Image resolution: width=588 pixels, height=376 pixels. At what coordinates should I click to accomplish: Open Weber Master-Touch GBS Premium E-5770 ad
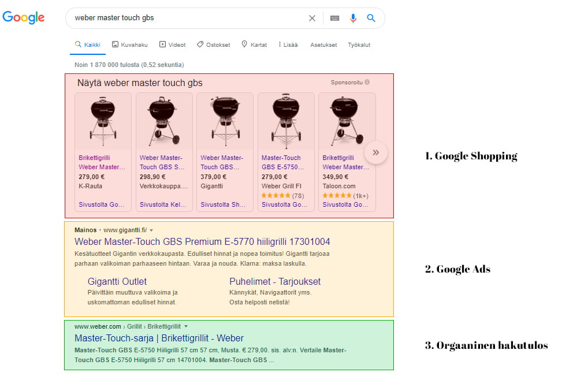[x=202, y=241]
